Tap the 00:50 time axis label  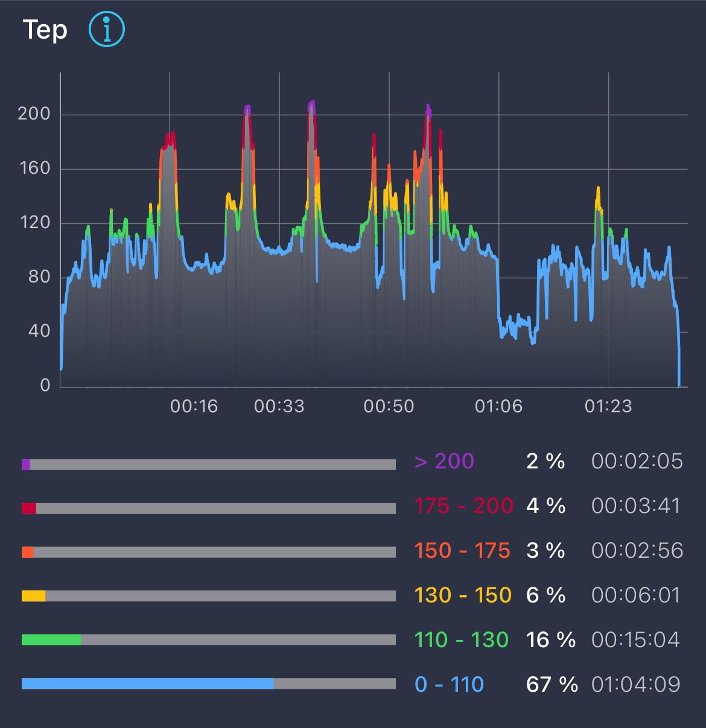click(389, 406)
